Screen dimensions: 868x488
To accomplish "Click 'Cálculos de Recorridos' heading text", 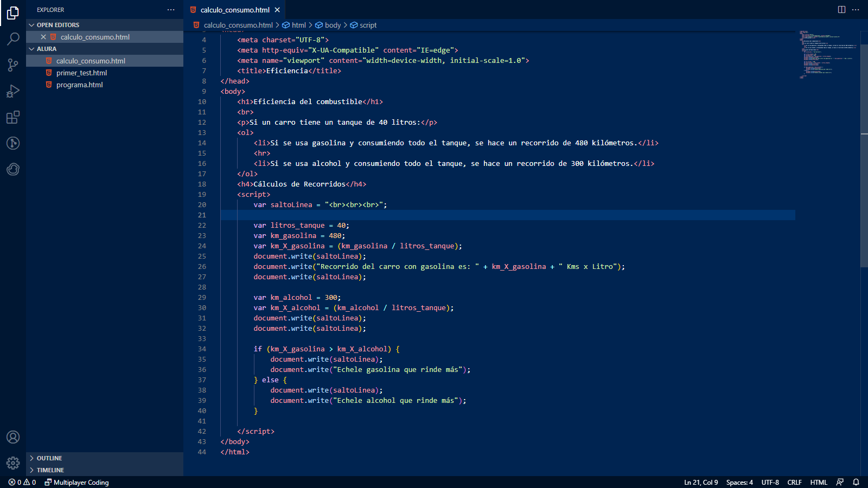I will pos(299,184).
